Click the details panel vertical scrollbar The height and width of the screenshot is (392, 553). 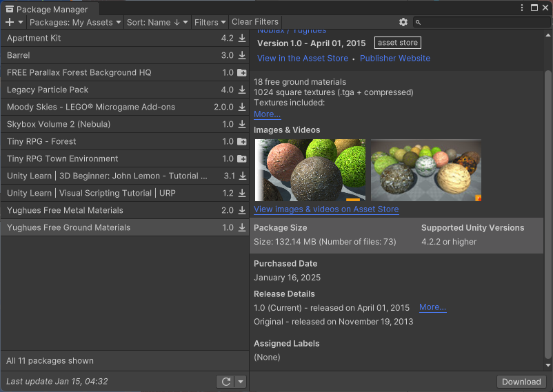547,214
